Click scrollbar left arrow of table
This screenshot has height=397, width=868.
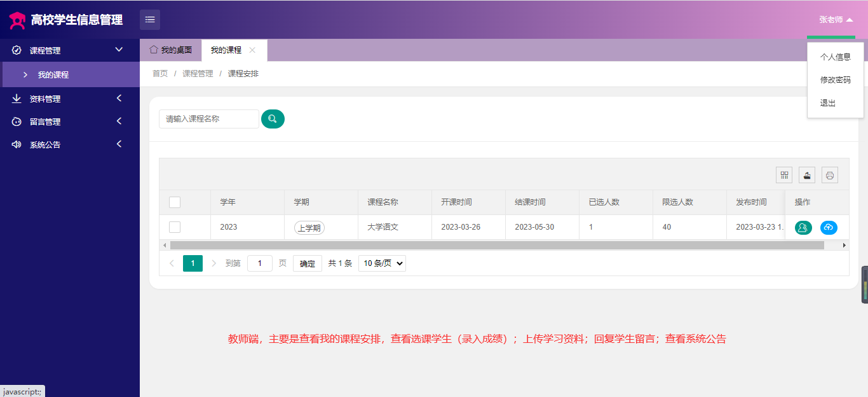point(165,245)
